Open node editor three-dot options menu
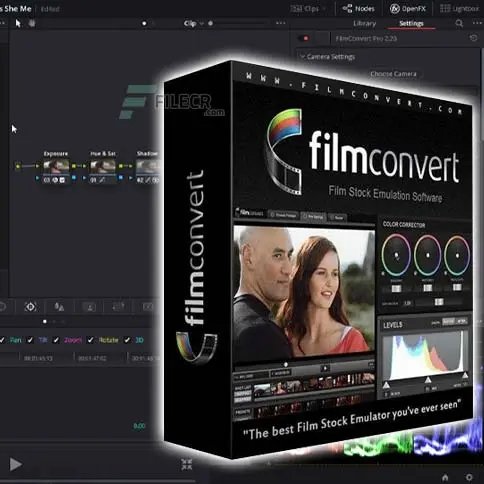 pyautogui.click(x=281, y=23)
